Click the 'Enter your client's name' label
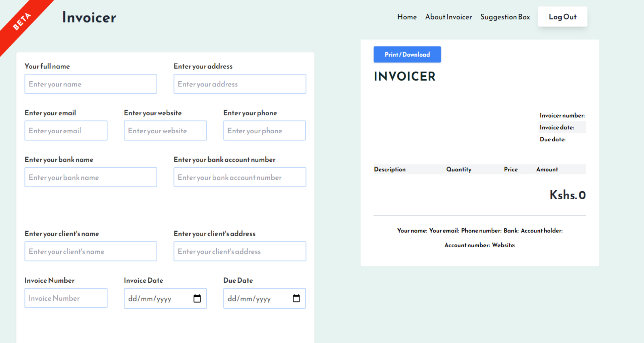The height and width of the screenshot is (343, 644). click(x=62, y=234)
